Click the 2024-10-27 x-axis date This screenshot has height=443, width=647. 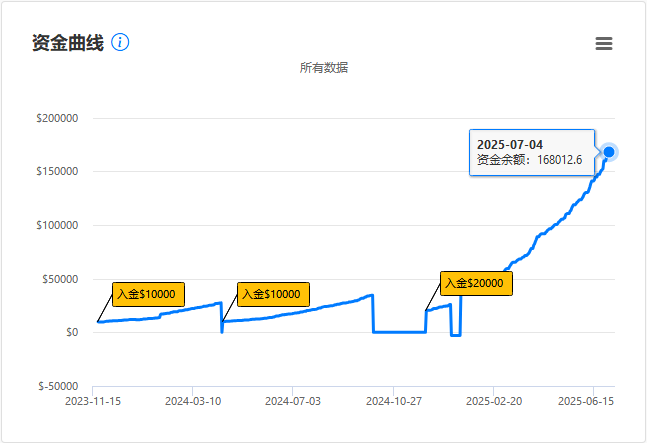pos(394,401)
